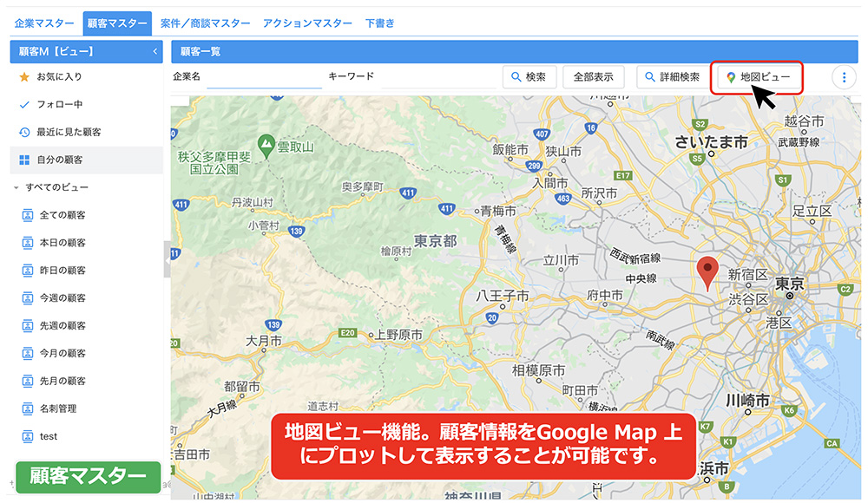868x503 pixels.
Task: Select the test view label
Action: click(x=48, y=436)
